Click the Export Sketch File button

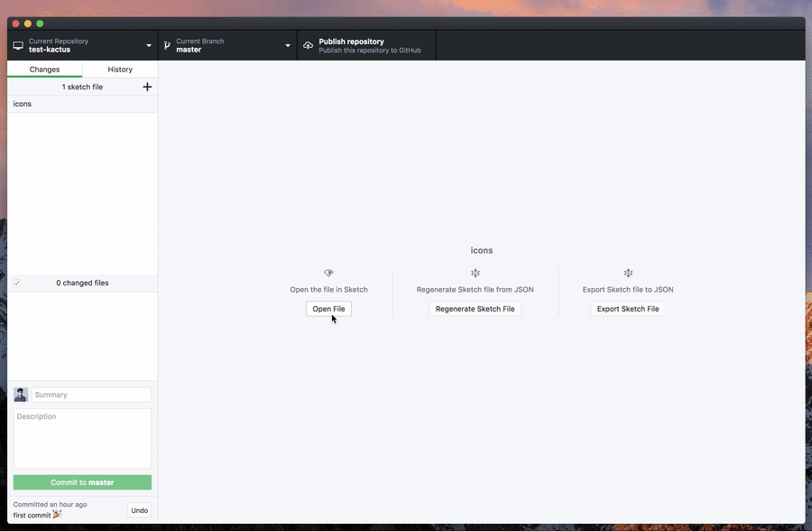point(628,309)
